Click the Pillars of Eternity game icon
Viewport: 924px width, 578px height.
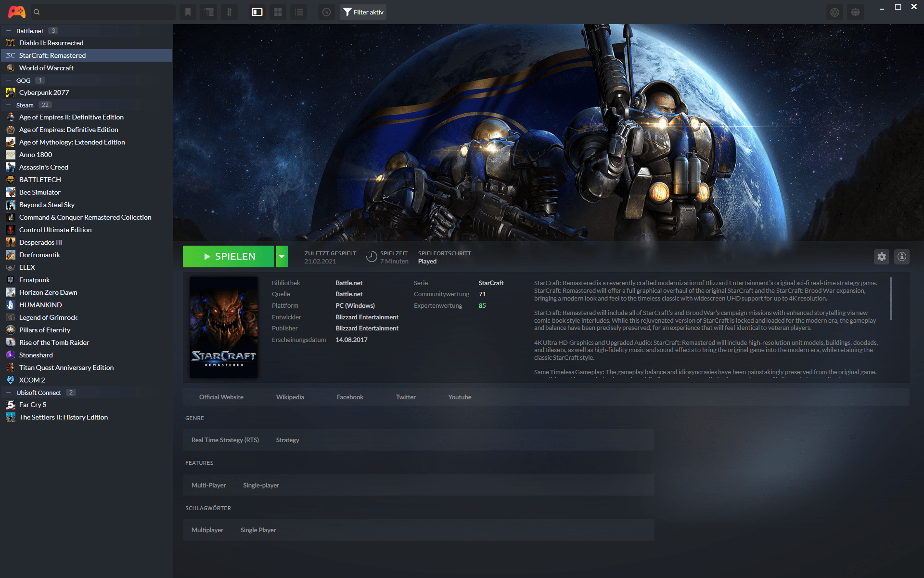(11, 330)
